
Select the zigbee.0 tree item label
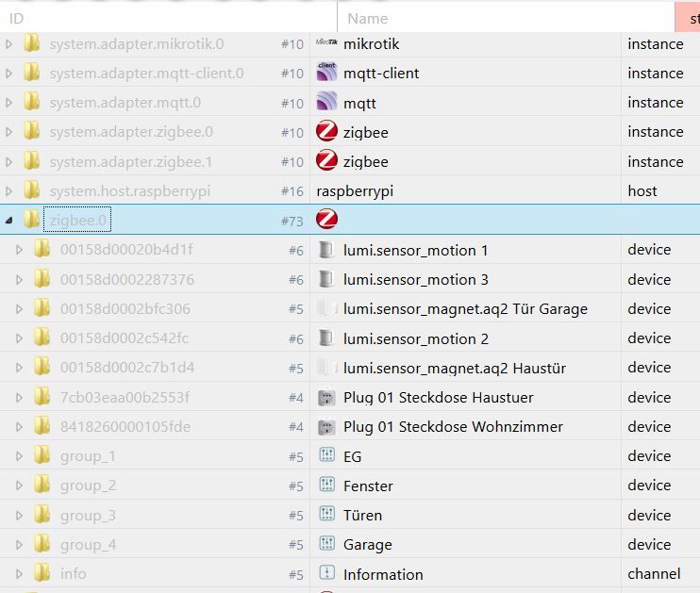pos(77,220)
